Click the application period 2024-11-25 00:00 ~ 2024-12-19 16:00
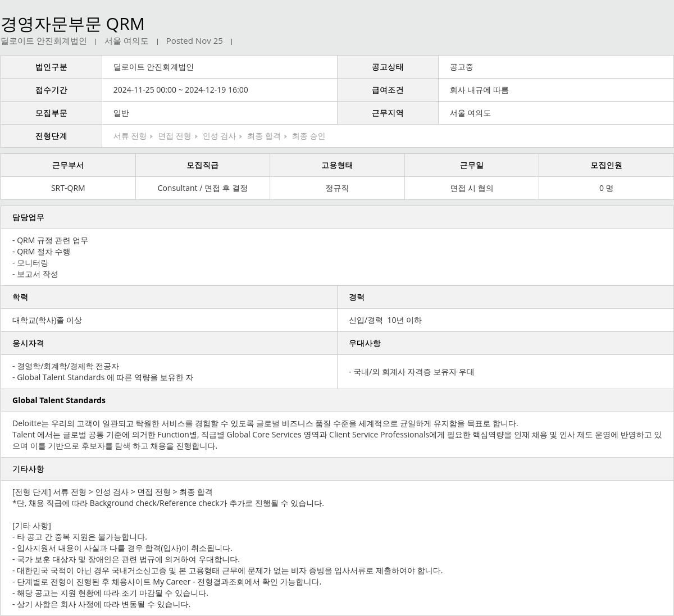The height and width of the screenshot is (616, 674). pyautogui.click(x=181, y=90)
